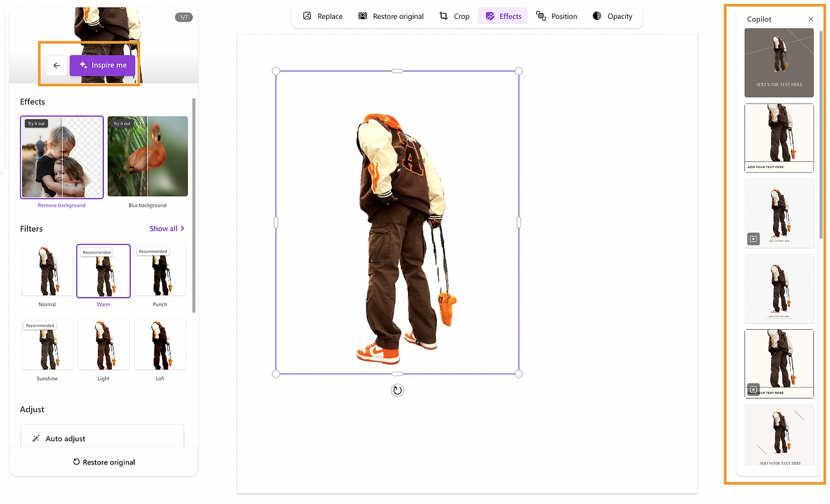Click the Effects heading in the left panel

32,102
